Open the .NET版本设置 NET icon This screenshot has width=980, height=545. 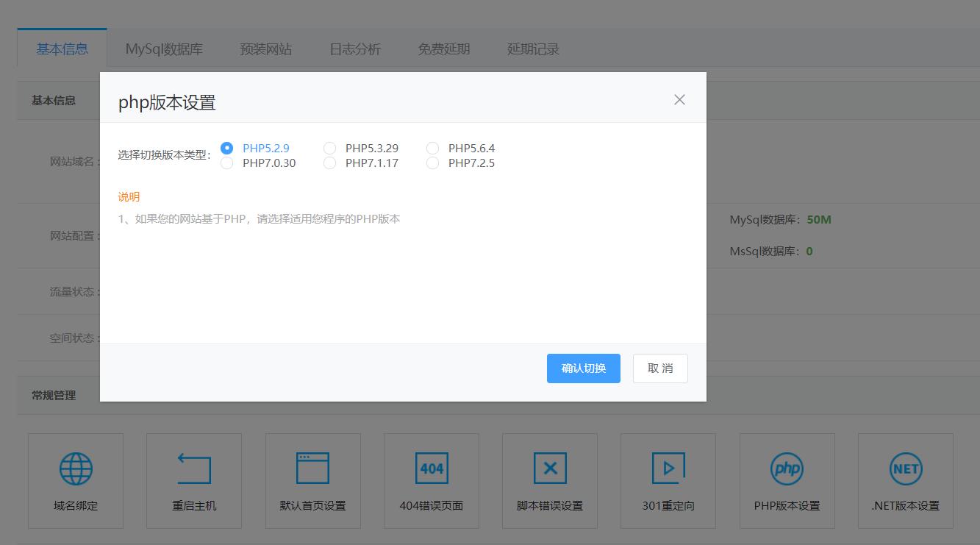905,481
